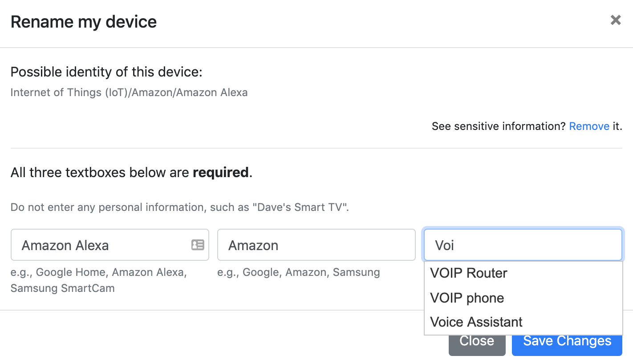This screenshot has height=364, width=633.
Task: Click the All three textboxes are required notice
Action: (131, 173)
